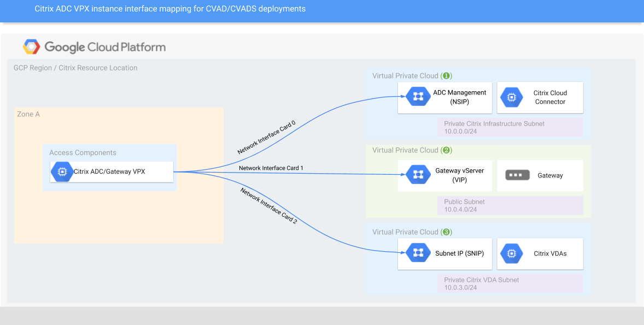Click the Citrix ADC/Gateway VPX compute icon
Screen dimensions: 644x325
pyautogui.click(x=62, y=172)
